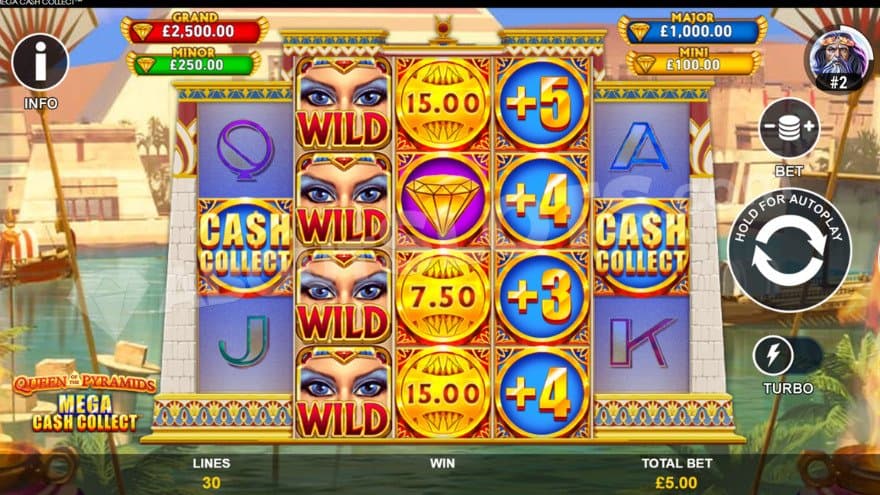Toggle the TURBO lightning switch
This screenshot has height=495, width=880.
click(786, 355)
